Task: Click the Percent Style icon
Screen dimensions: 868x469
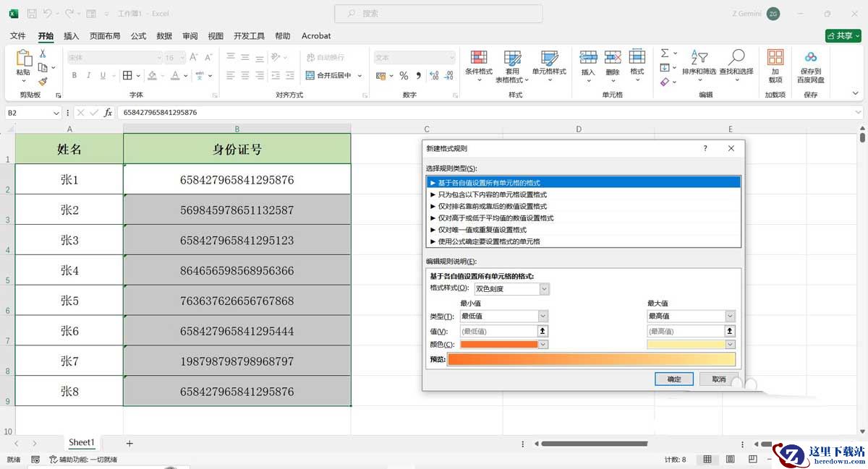Action: coord(404,75)
